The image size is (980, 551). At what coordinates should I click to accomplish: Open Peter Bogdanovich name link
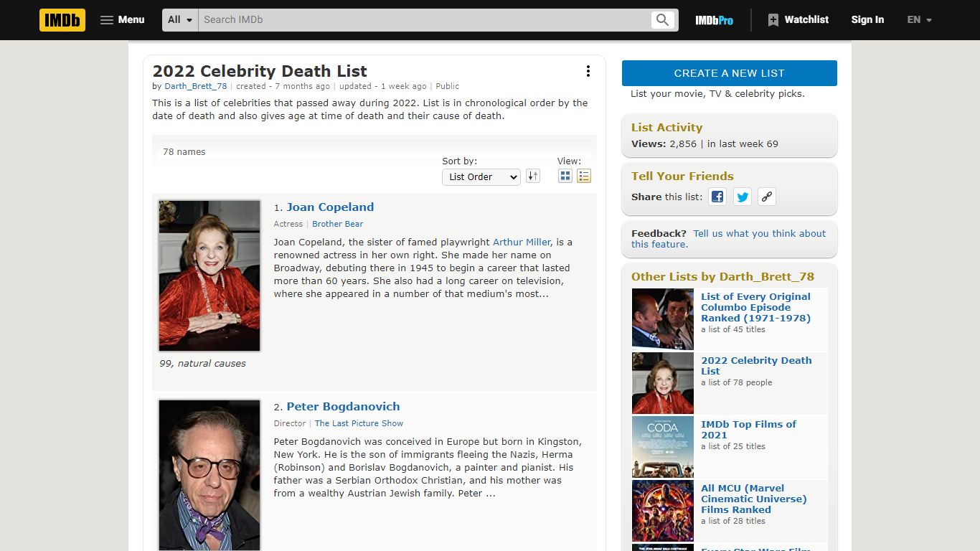343,407
